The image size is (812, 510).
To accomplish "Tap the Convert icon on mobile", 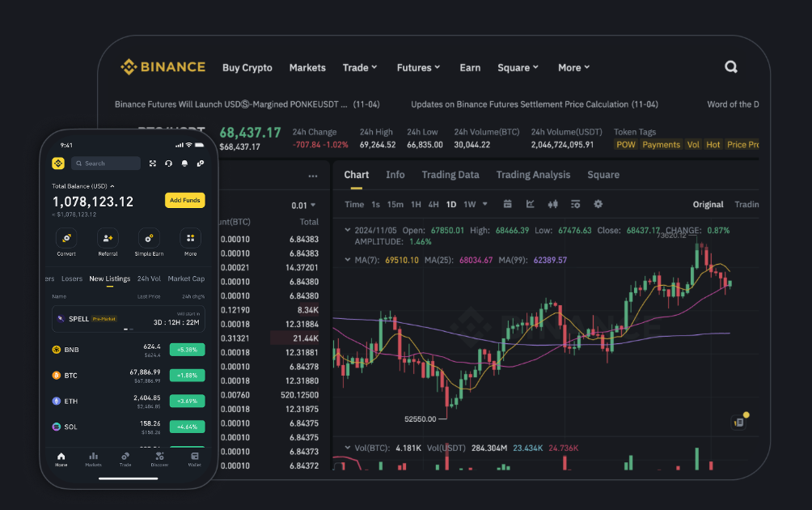I will [66, 238].
